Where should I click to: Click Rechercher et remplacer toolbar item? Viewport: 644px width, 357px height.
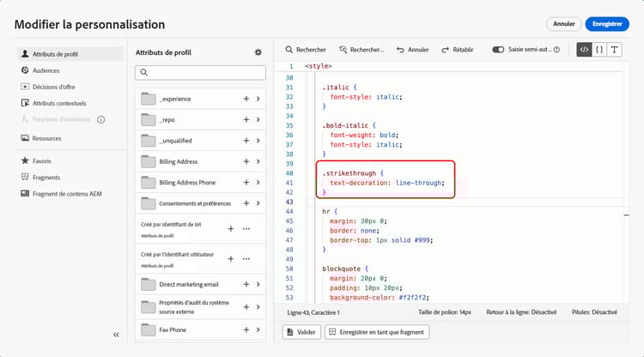point(361,50)
